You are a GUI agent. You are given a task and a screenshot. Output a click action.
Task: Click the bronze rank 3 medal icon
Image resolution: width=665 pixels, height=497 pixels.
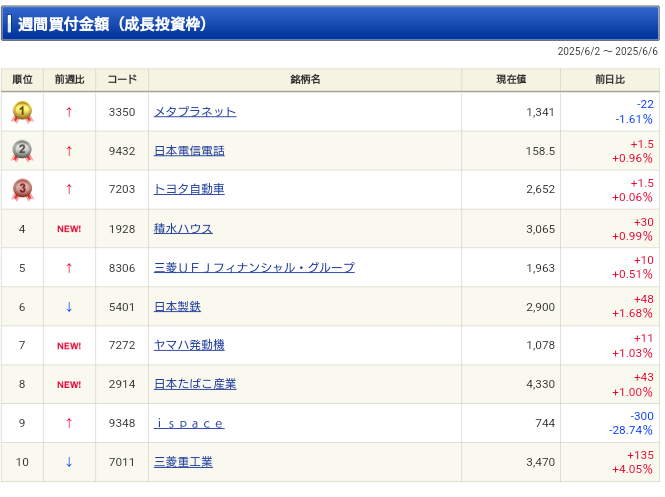[x=22, y=190]
